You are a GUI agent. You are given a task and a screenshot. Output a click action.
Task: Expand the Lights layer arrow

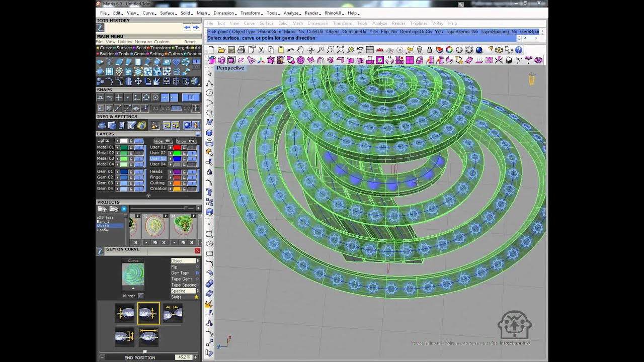pos(117,141)
